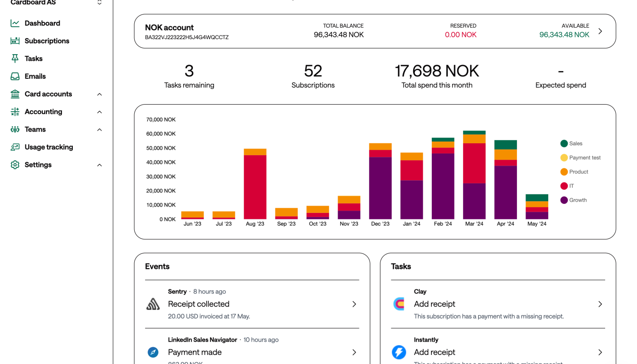
Task: Click the Instantly lightning logo
Action: (399, 352)
